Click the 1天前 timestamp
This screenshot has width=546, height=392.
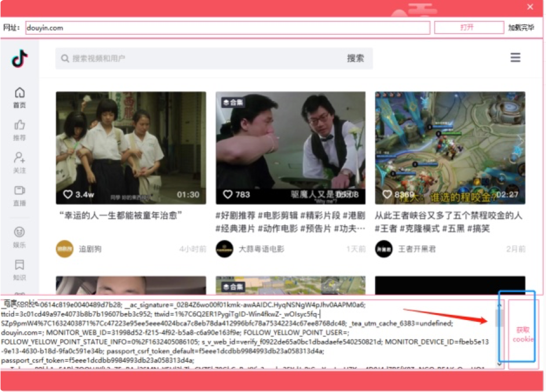point(356,249)
